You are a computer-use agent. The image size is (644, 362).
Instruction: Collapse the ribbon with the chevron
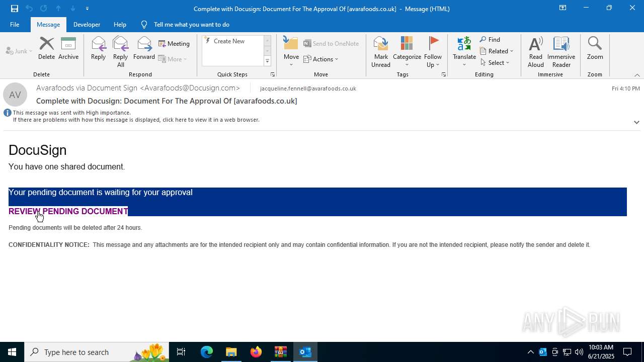(x=637, y=75)
